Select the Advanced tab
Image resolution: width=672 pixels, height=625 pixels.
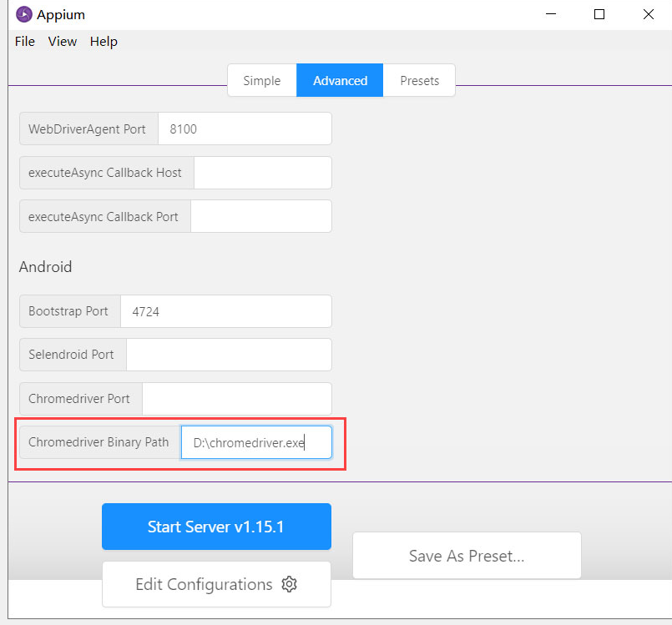340,81
